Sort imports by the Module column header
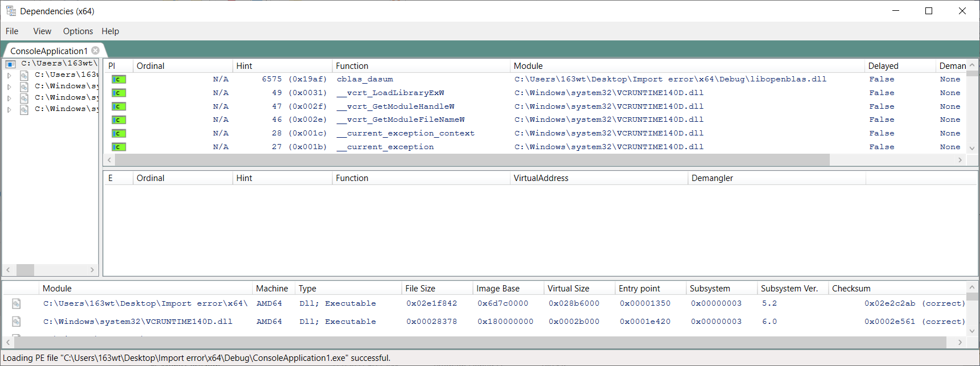 click(x=687, y=66)
